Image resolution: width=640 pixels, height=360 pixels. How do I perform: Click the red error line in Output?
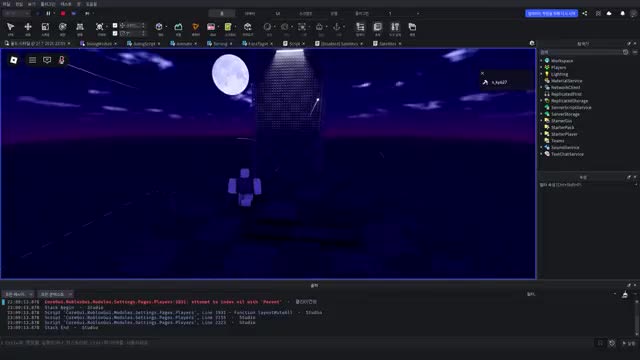(162, 302)
